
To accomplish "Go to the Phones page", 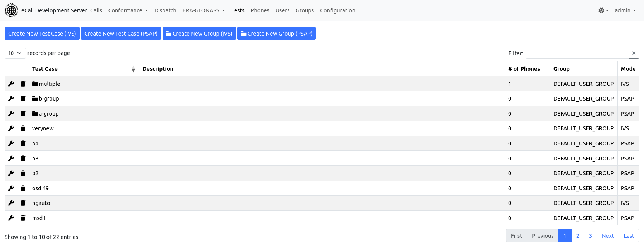I will [260, 10].
